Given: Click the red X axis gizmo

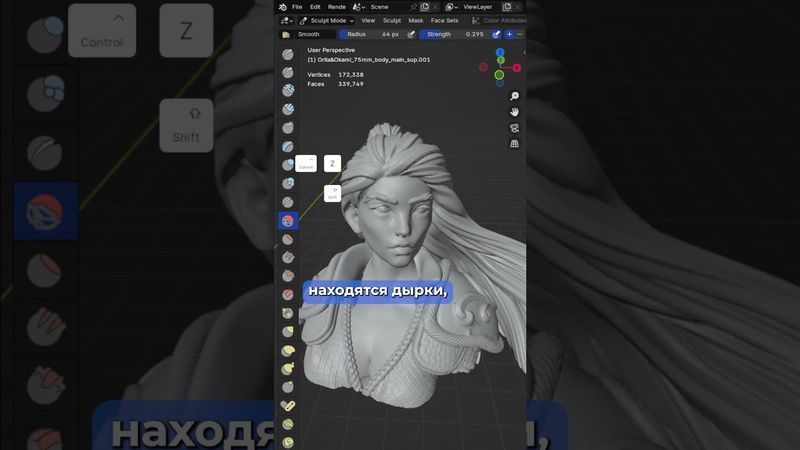Looking at the screenshot, I should coord(517,67).
